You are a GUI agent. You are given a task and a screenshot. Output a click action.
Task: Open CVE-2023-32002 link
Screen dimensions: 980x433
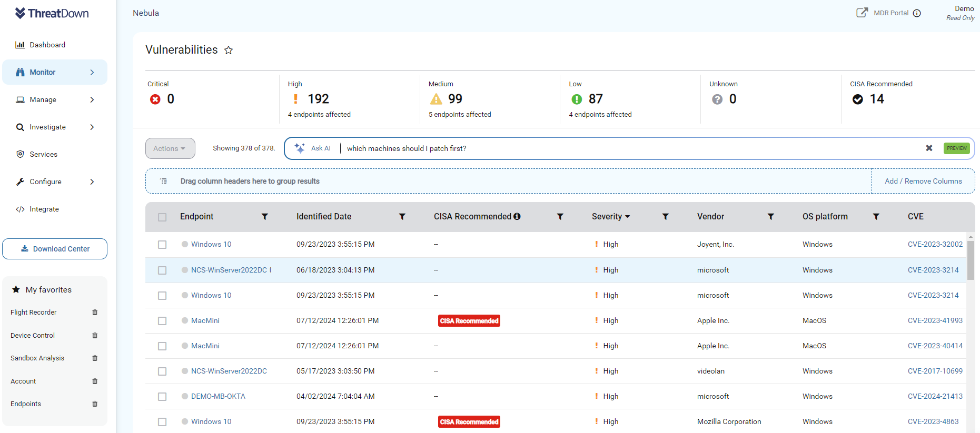tap(935, 244)
